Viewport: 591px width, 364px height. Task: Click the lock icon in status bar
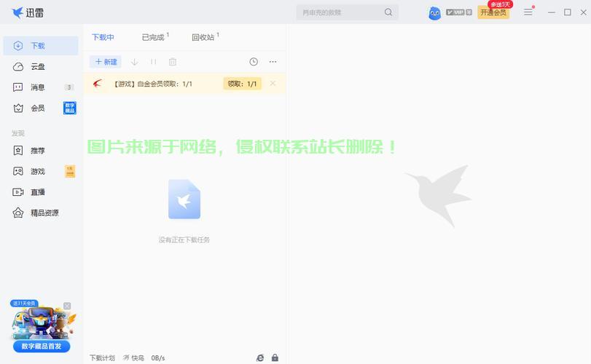click(275, 358)
